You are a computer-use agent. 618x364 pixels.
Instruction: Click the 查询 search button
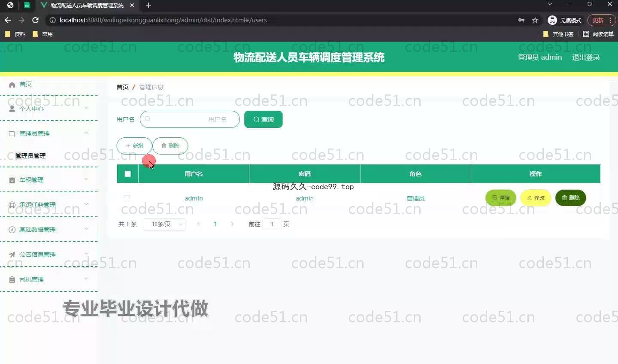(x=264, y=119)
